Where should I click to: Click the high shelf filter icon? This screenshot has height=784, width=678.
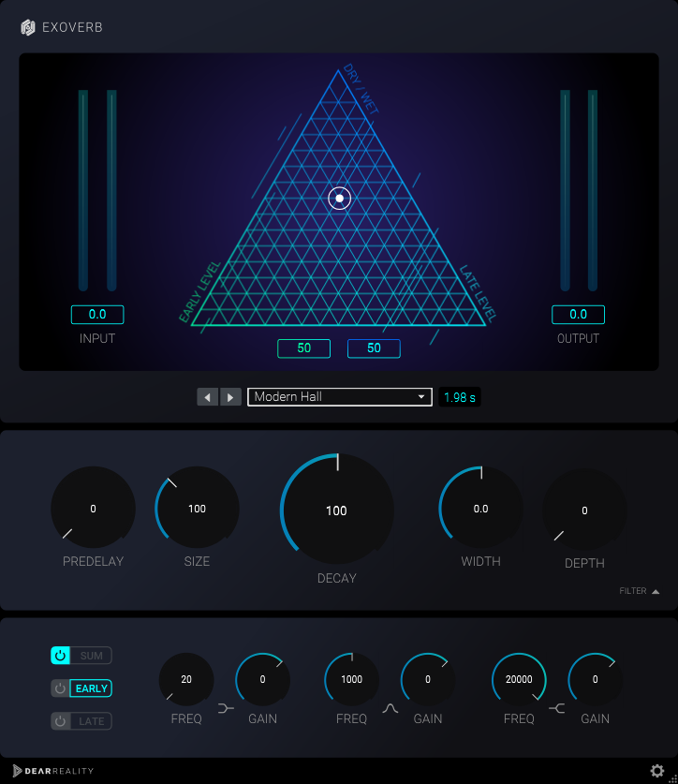(557, 709)
